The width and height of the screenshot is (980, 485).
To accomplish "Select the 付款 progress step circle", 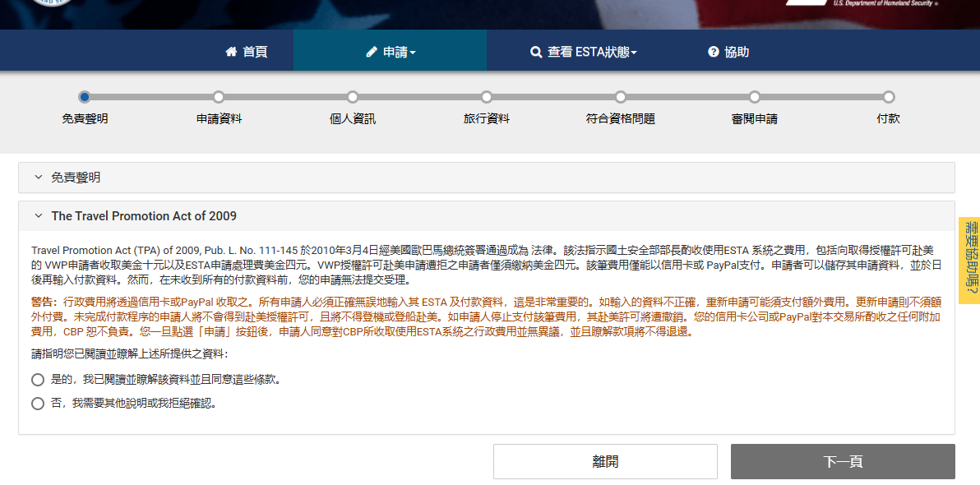I will pos(888,97).
